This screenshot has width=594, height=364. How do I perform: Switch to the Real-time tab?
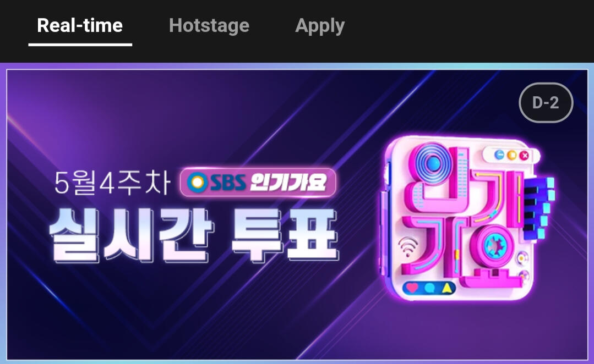[x=80, y=26]
